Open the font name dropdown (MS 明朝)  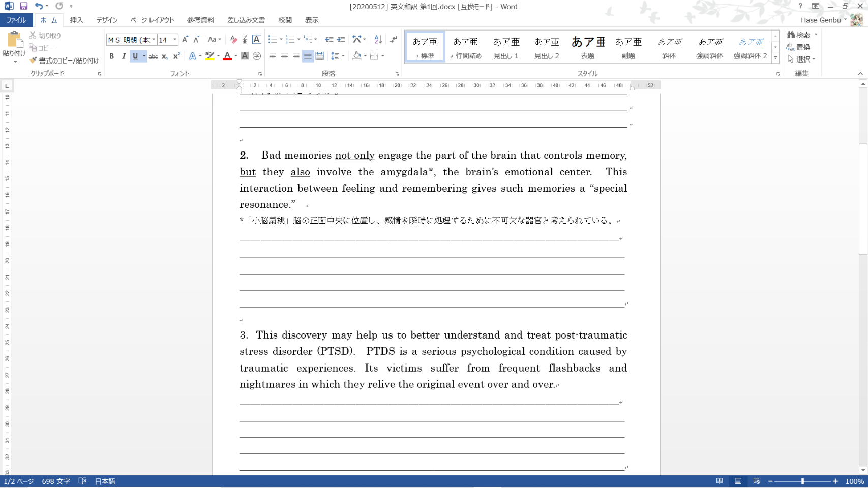(154, 40)
